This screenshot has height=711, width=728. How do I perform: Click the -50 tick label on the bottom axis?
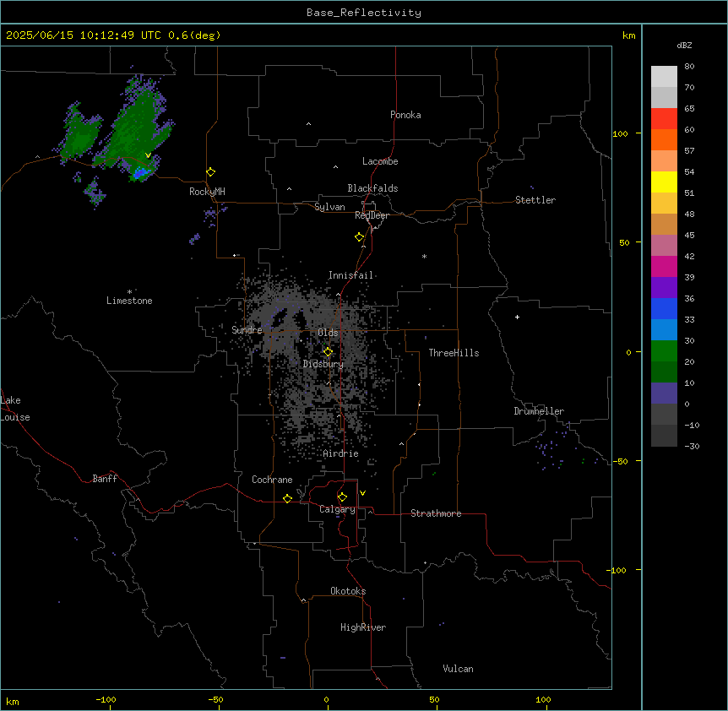point(215,699)
